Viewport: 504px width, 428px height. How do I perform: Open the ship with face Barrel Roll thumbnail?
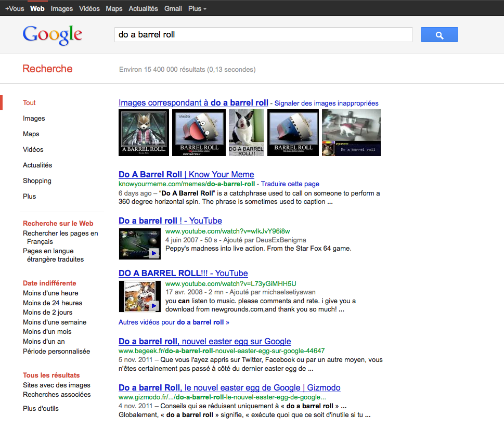pos(199,133)
